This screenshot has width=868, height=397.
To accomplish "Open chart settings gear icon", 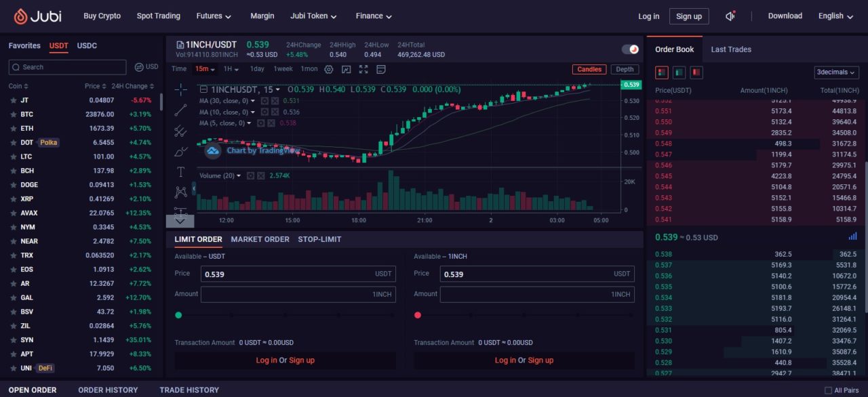I will [x=329, y=69].
